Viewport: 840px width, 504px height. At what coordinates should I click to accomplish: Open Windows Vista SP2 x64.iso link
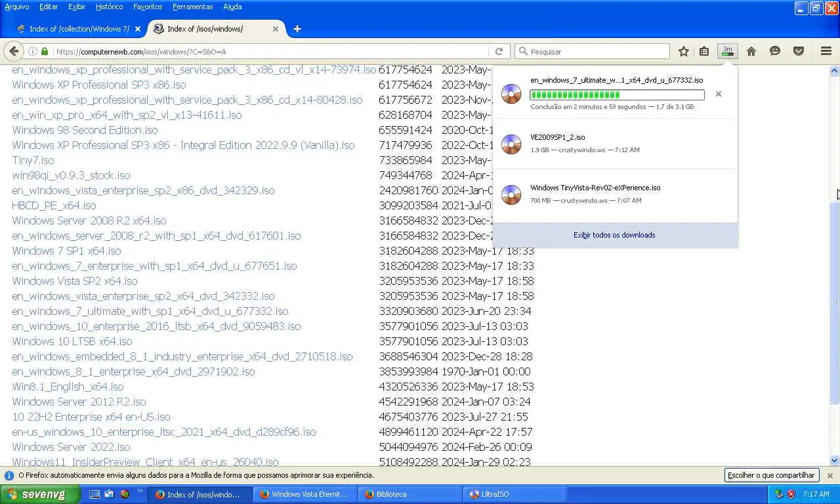coord(75,281)
